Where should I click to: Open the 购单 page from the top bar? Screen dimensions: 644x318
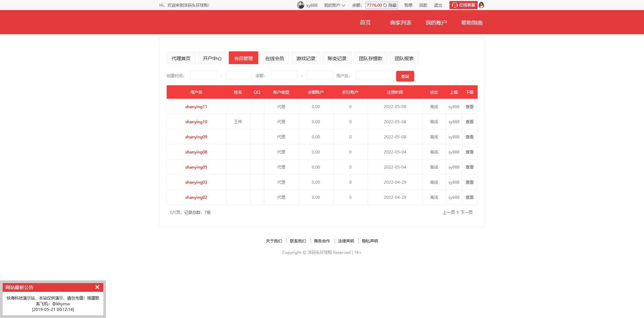408,5
